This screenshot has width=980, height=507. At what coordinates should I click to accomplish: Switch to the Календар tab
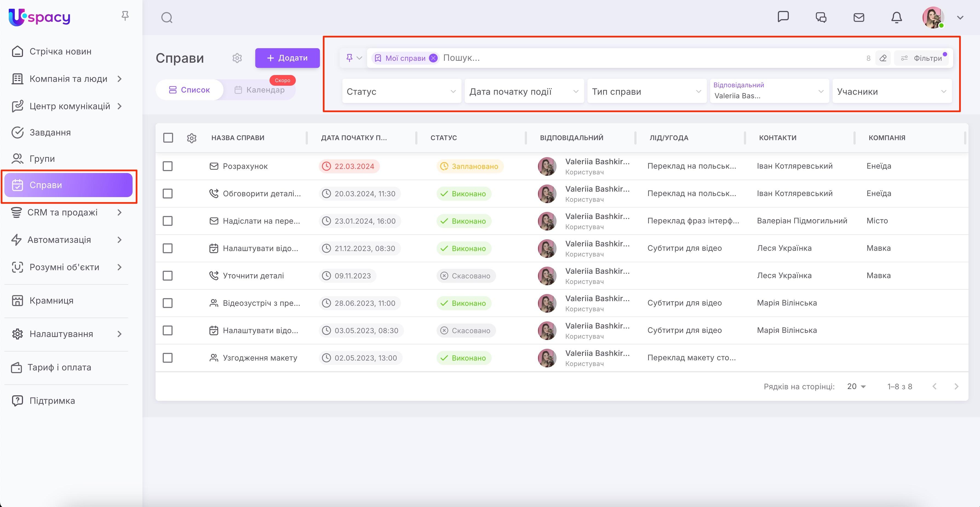[x=260, y=90]
